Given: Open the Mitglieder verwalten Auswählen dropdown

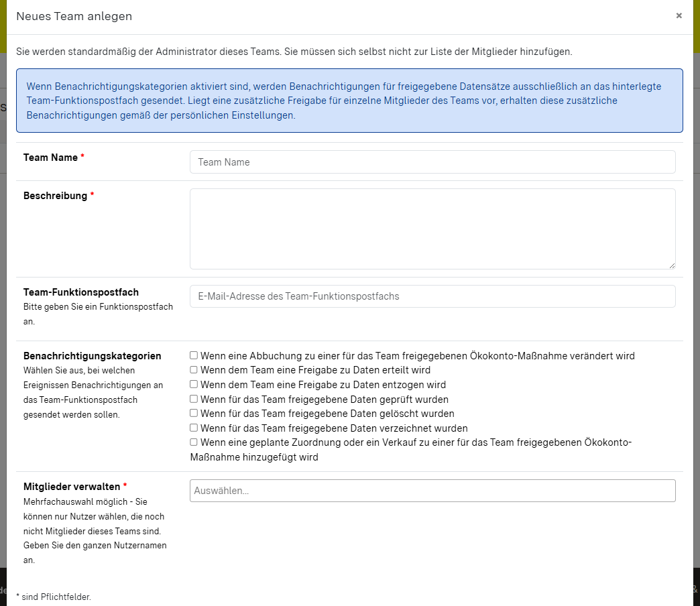Looking at the screenshot, I should click(432, 491).
